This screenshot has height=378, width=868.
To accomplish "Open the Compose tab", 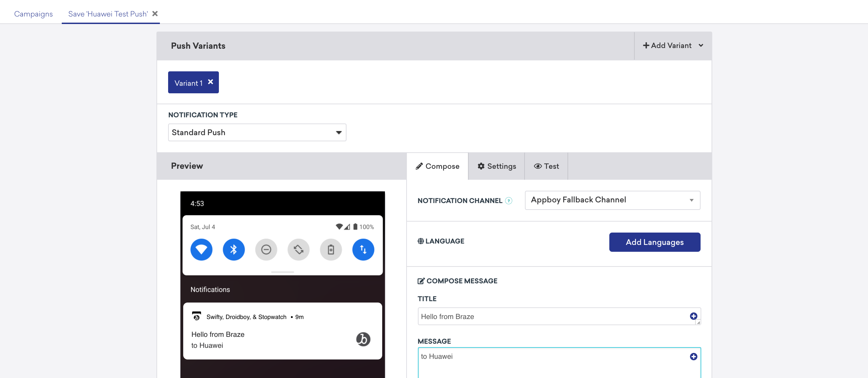I will click(x=437, y=166).
